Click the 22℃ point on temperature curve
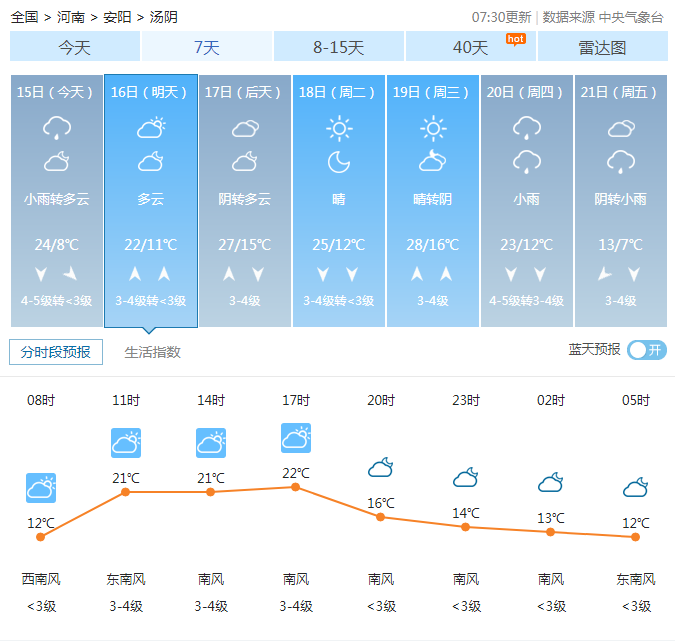The image size is (675, 641). click(x=295, y=487)
